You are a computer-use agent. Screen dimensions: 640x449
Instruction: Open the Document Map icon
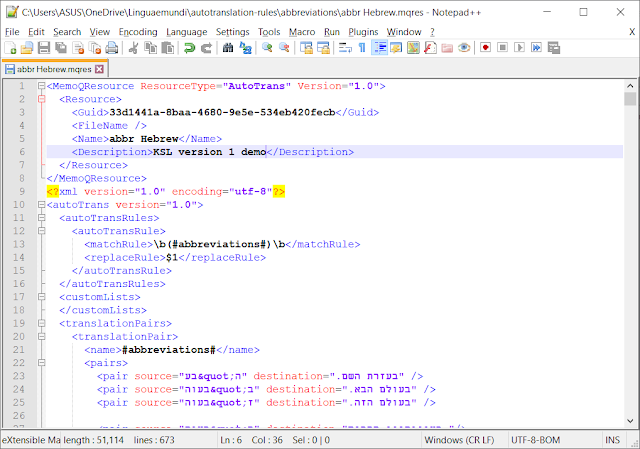[413, 48]
